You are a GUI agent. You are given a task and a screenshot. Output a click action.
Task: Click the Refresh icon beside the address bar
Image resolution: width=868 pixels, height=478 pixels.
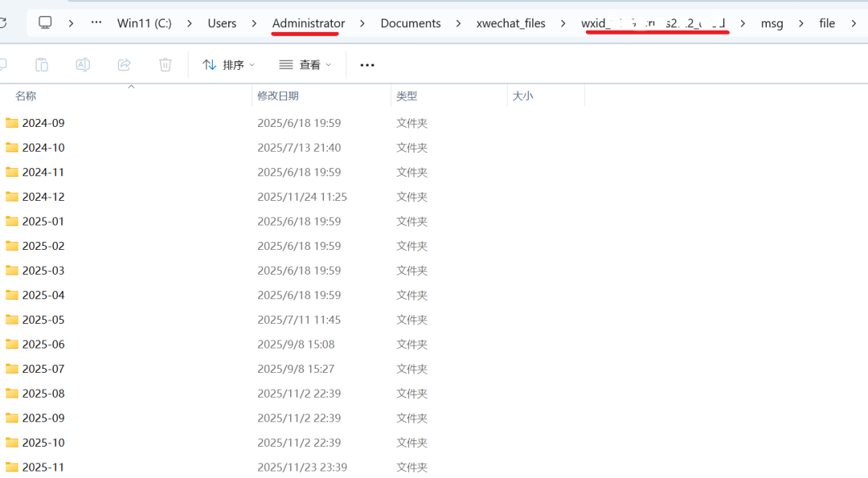click(3, 23)
